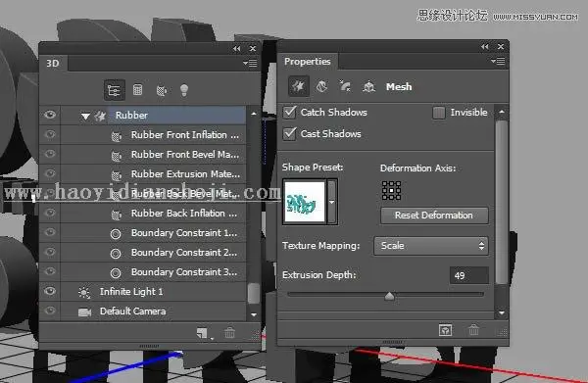Viewport: 588px width, 383px height.
Task: Select Rubber Back Inflation material row
Action: (x=142, y=214)
